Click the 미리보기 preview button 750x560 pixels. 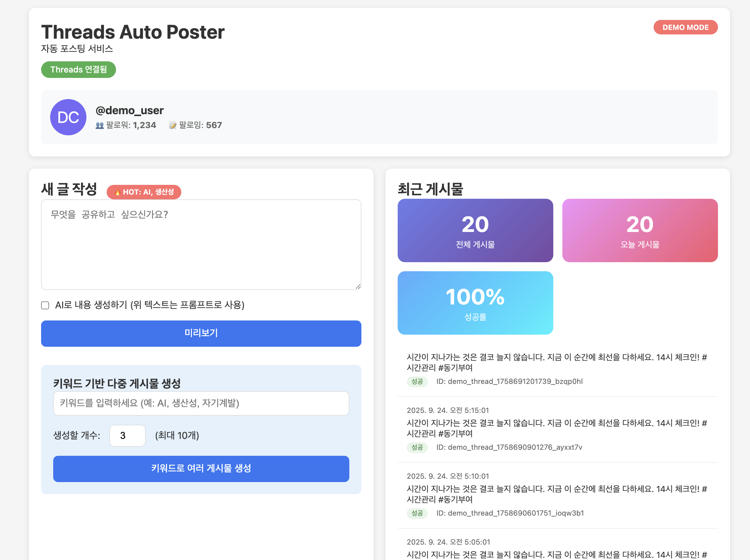pos(201,333)
